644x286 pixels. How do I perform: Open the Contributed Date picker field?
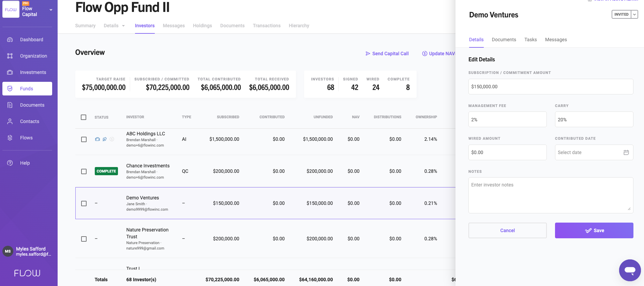point(594,152)
